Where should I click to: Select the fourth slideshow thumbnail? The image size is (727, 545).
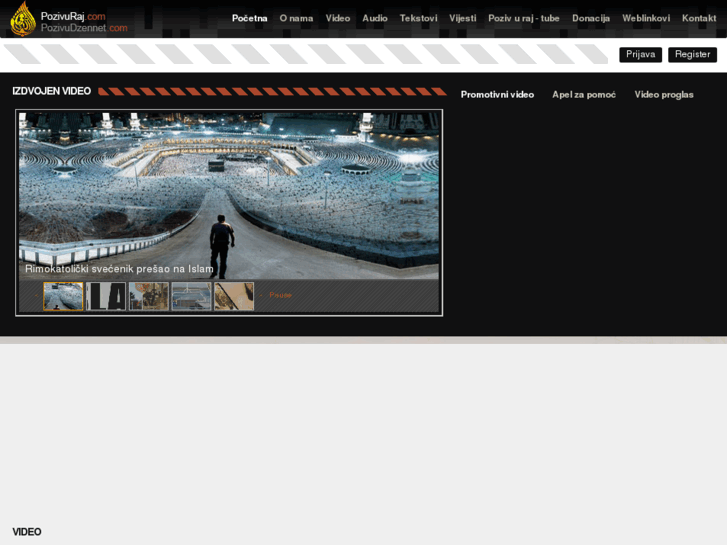point(191,296)
